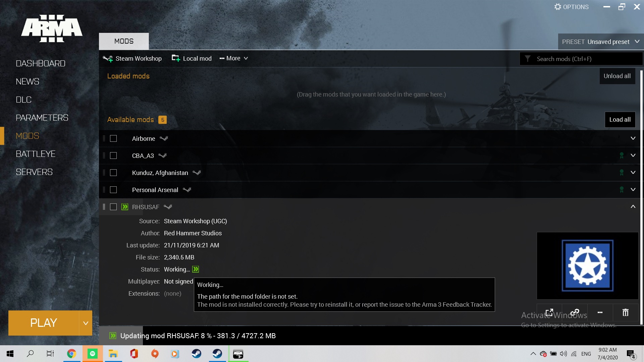
Task: Click the Load all button
Action: click(620, 120)
